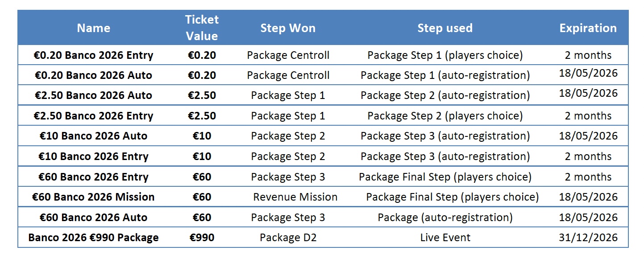The image size is (644, 259).
Task: Select the €10 Banco 2026 Auto name cell
Action: coord(93,136)
